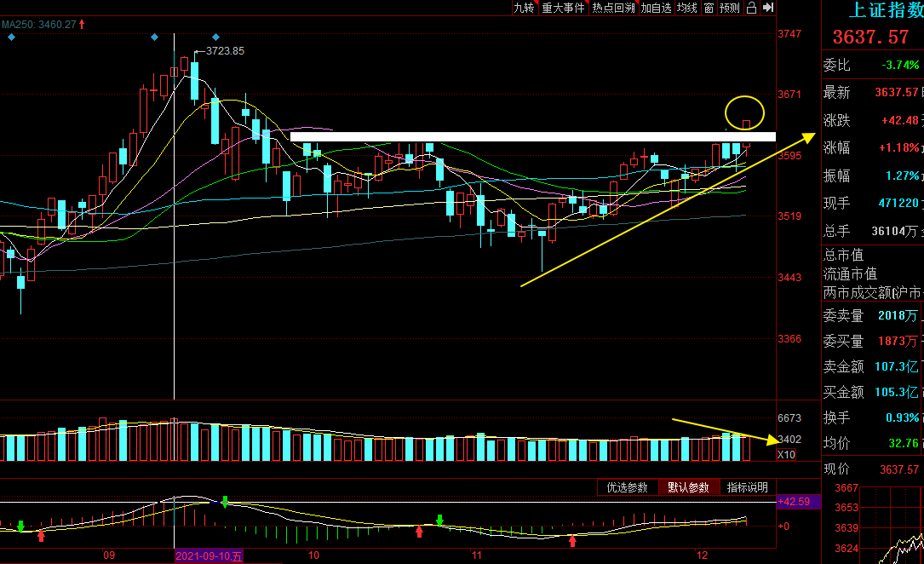This screenshot has height=564, width=924.
Task: Show 重大事件 major events overlay
Action: (x=564, y=8)
